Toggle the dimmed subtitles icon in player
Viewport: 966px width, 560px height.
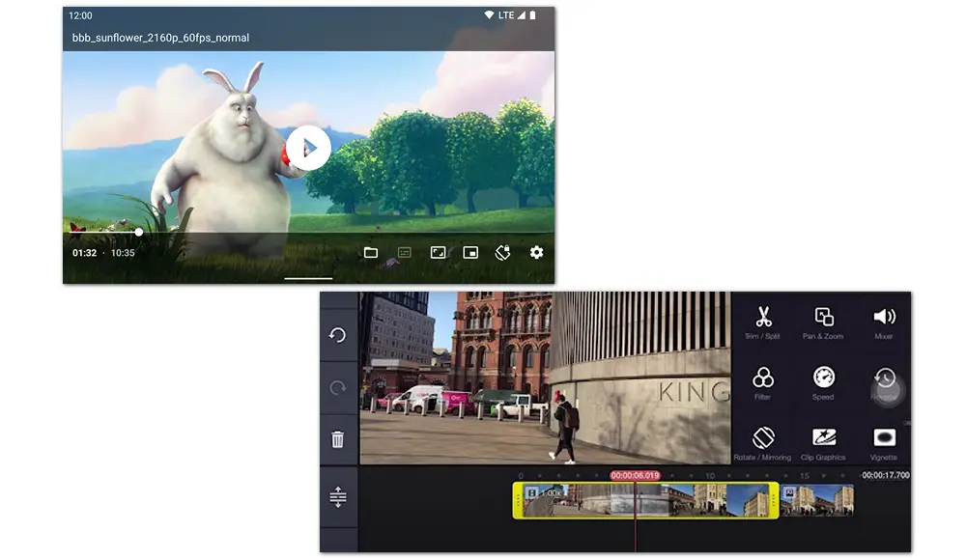point(405,253)
